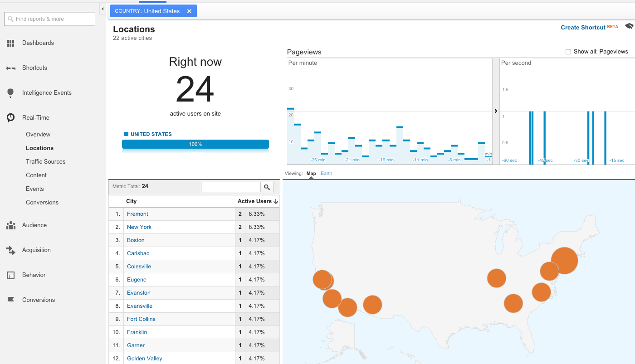
Task: Switch to the Earth map view
Action: (326, 173)
